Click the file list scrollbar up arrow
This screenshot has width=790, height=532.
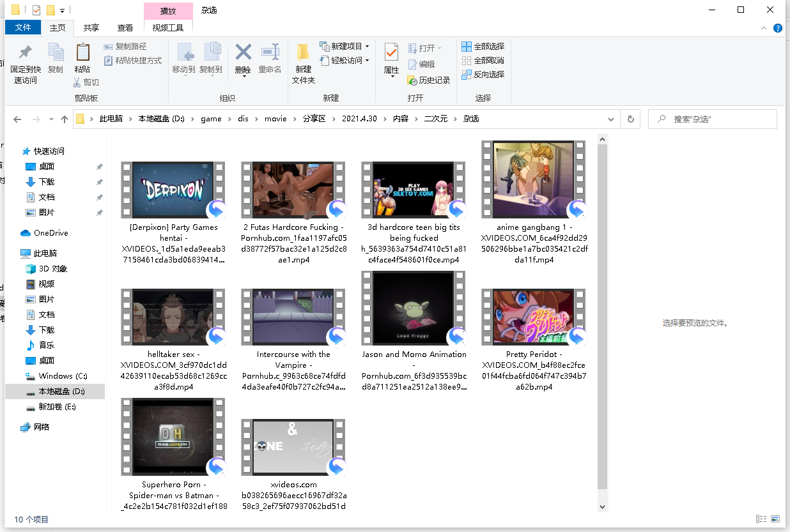602,139
